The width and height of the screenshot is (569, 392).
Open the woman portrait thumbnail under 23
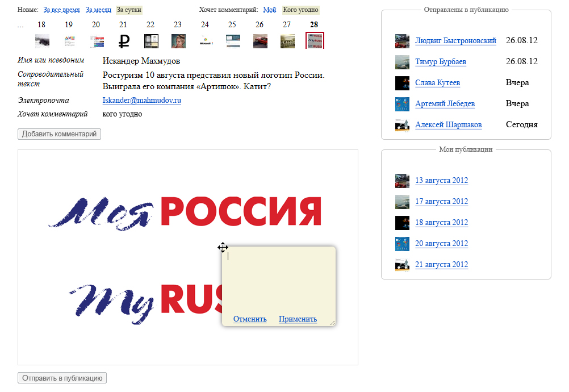click(178, 41)
